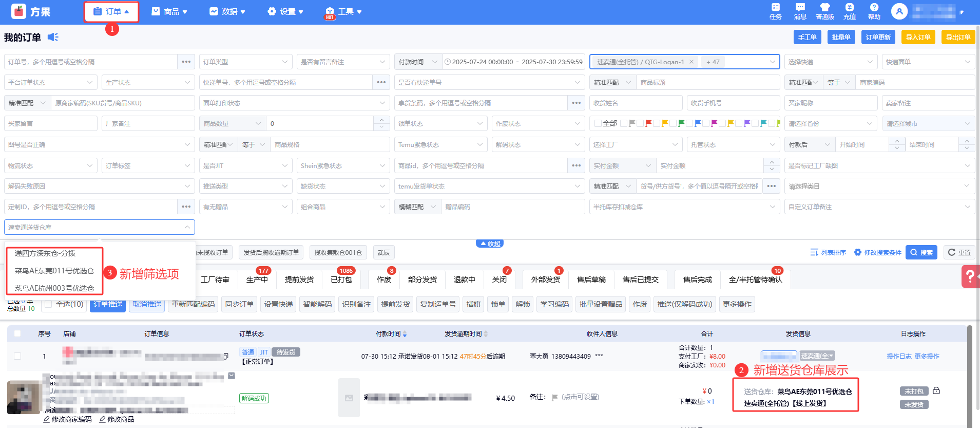Screen dimensions: 980x428
Task: Open the 帮助 help question mark icon
Action: (874, 11)
